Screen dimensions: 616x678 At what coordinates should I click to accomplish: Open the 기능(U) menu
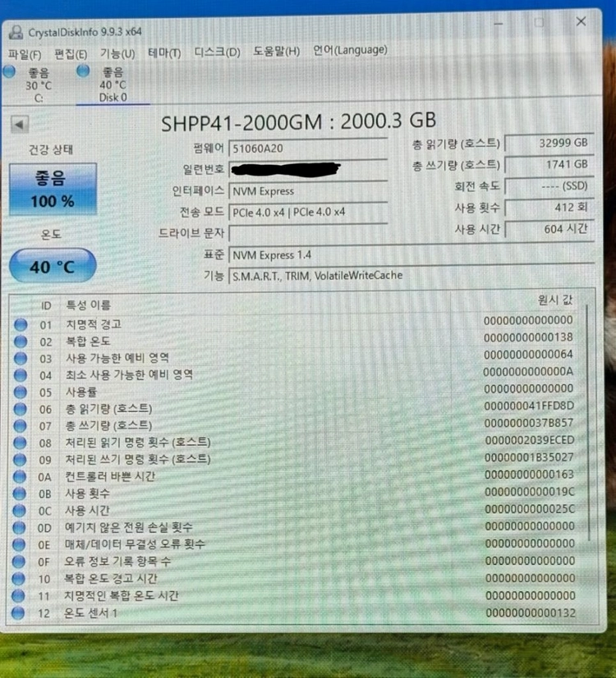pyautogui.click(x=117, y=53)
